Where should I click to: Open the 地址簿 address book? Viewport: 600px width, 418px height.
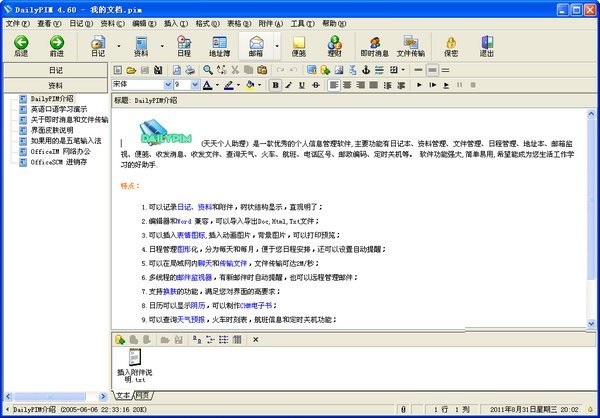[220, 46]
